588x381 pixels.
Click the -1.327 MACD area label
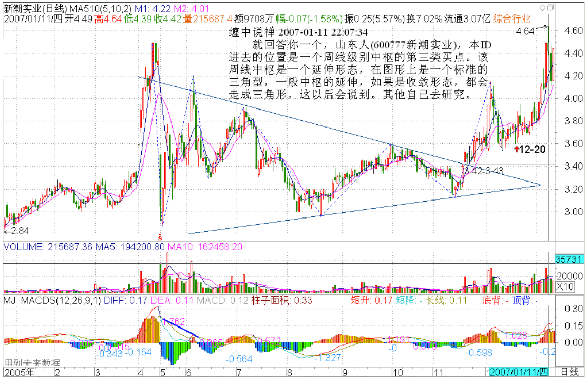327,358
